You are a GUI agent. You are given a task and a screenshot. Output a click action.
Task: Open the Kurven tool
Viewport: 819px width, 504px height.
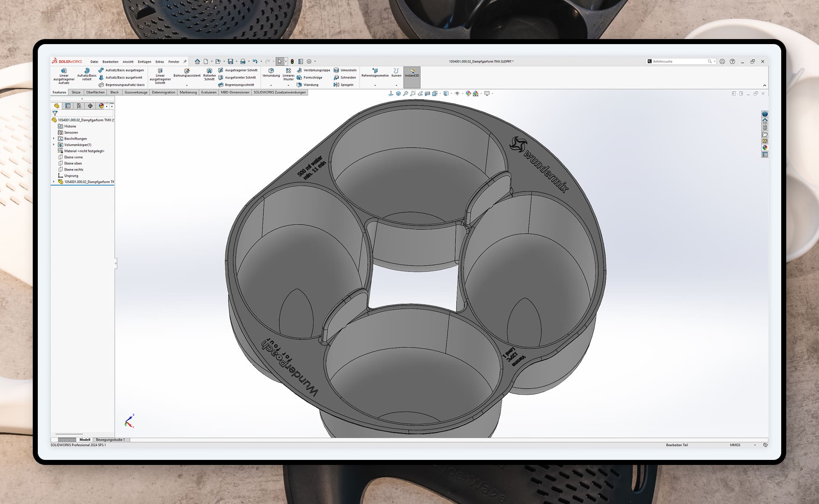point(396,73)
